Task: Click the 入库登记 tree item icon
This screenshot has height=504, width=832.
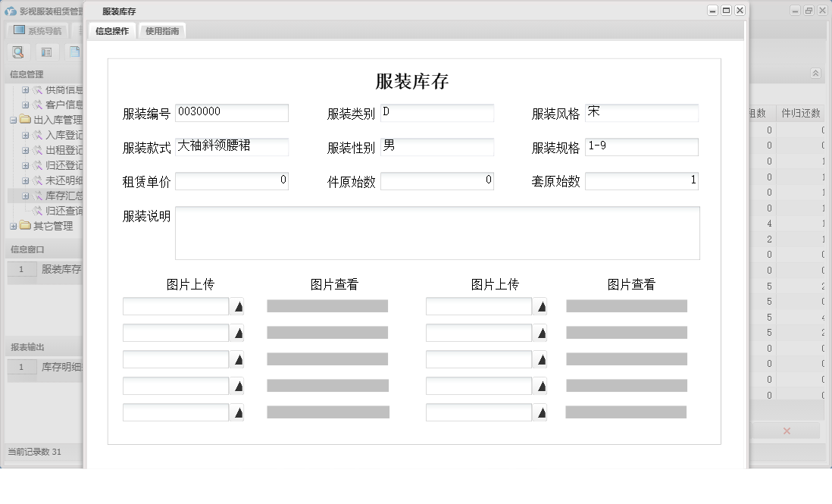Action: point(37,135)
